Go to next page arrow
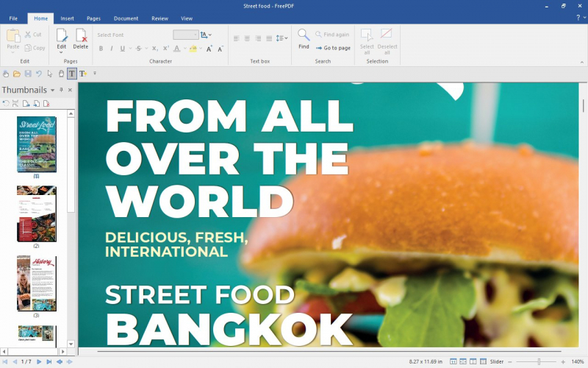The width and height of the screenshot is (588, 368). click(x=39, y=361)
